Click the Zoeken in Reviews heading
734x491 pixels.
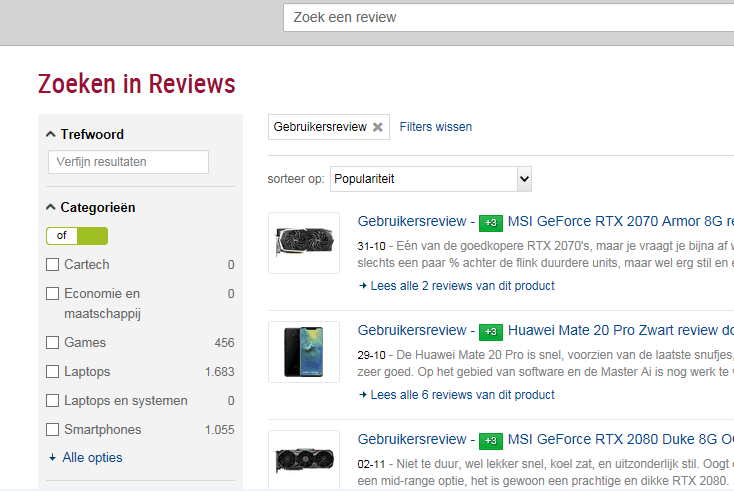[137, 84]
